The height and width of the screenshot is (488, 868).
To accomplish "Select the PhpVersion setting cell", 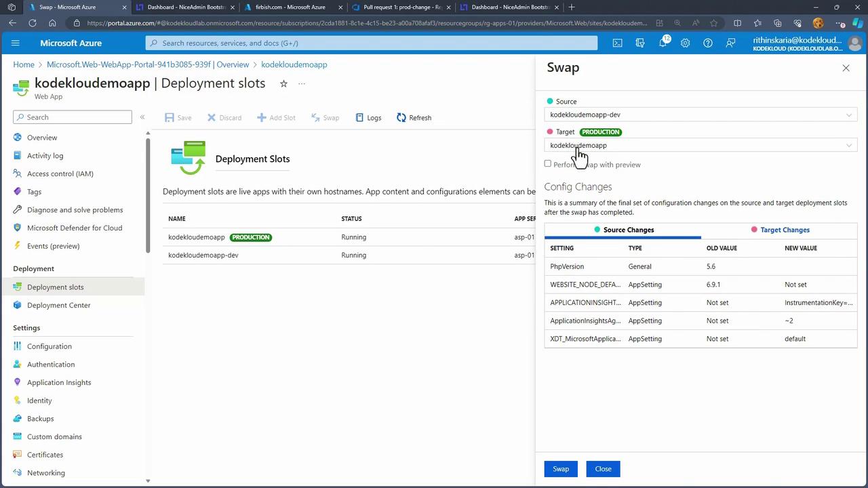I will [x=567, y=266].
